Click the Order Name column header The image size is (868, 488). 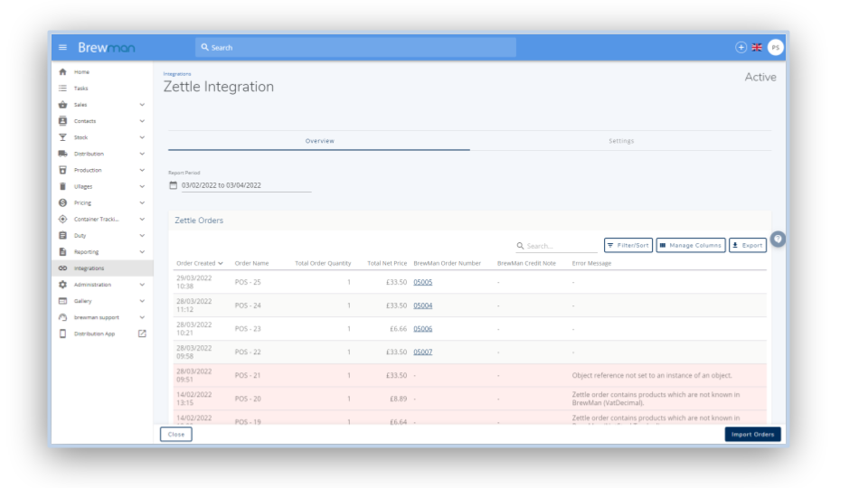[x=252, y=263]
